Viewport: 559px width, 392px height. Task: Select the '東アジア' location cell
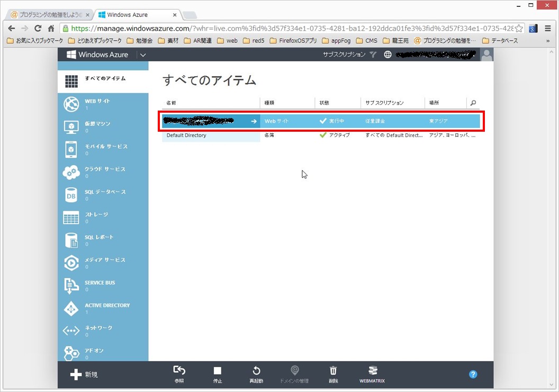click(438, 121)
